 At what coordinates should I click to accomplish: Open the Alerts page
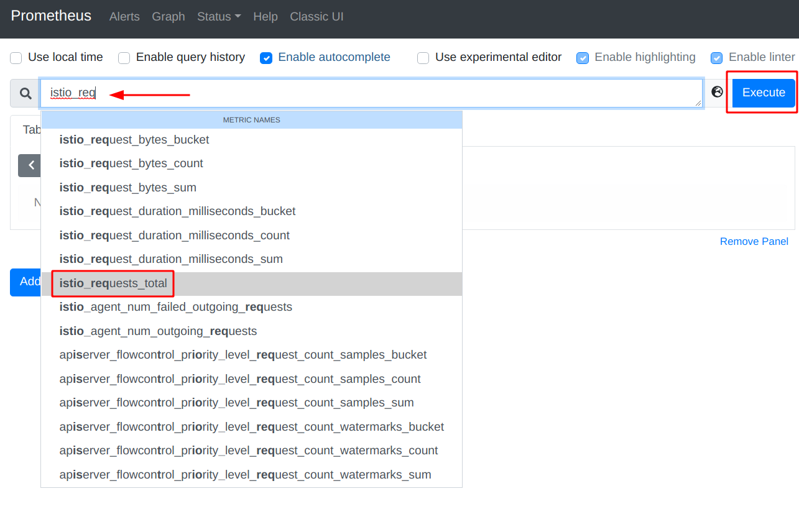click(124, 17)
